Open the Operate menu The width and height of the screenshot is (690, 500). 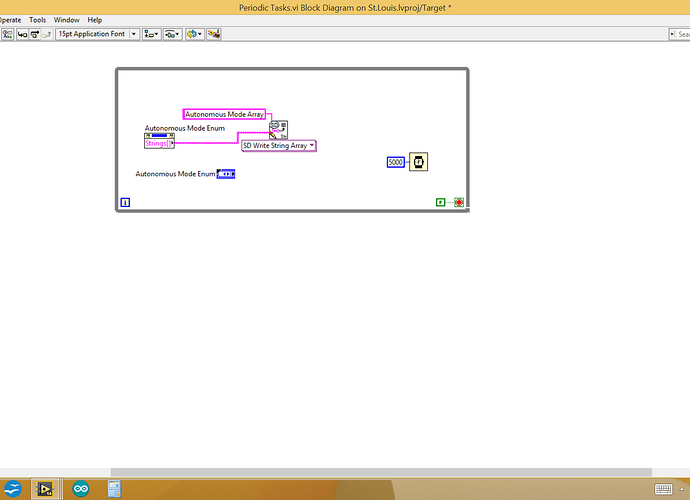click(x=10, y=20)
